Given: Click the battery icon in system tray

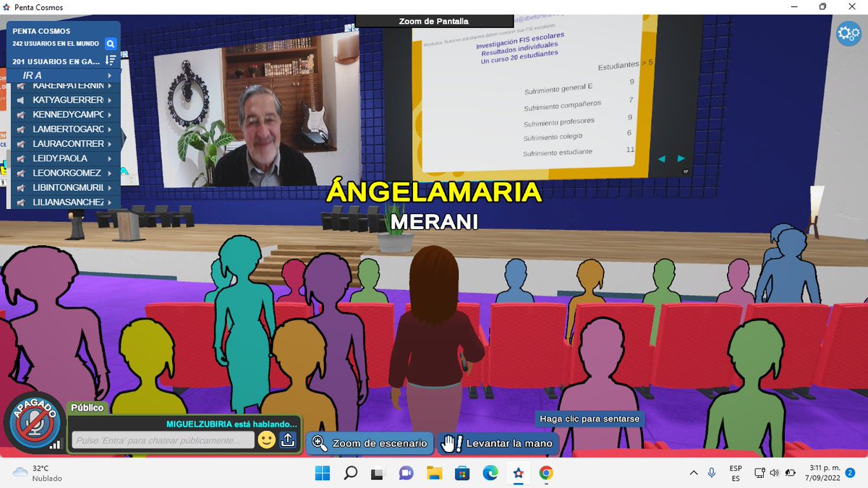Looking at the screenshot, I should pos(791,473).
